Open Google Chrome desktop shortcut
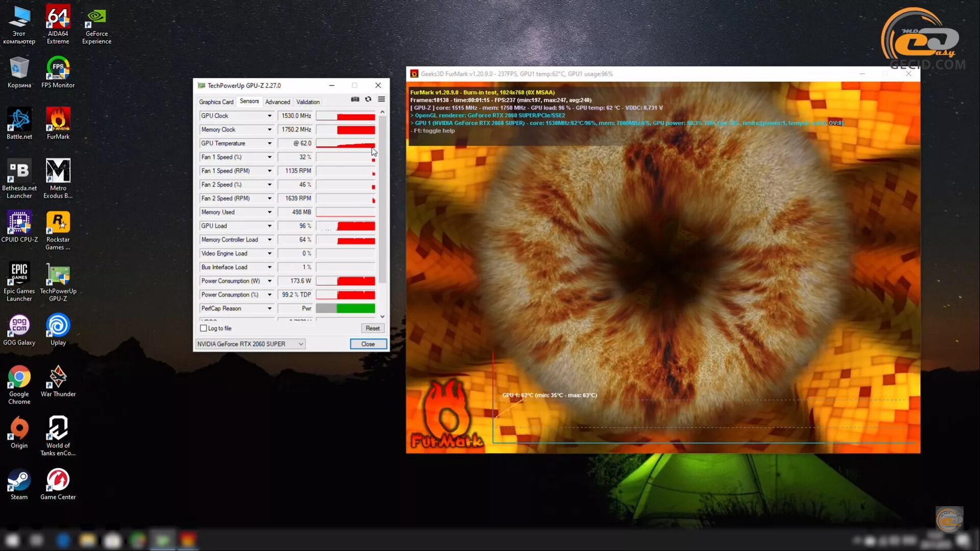Viewport: 980px width, 551px height. pyautogui.click(x=19, y=384)
